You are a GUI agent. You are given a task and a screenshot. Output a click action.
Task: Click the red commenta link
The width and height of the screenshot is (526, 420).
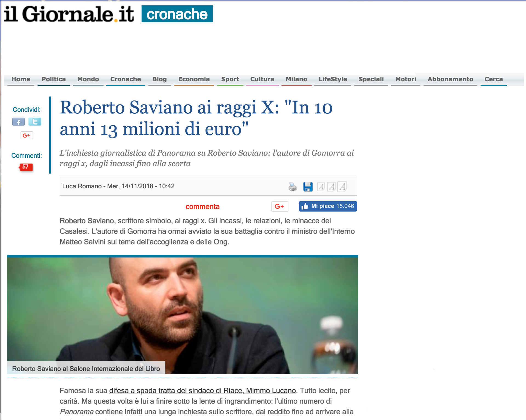[x=202, y=207]
